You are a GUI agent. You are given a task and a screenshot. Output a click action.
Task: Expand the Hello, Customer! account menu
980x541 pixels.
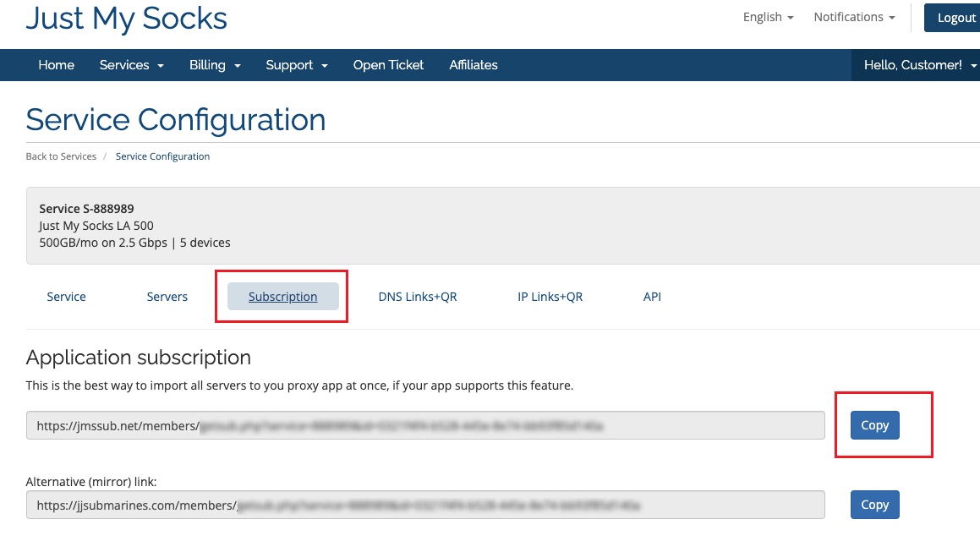tap(918, 65)
